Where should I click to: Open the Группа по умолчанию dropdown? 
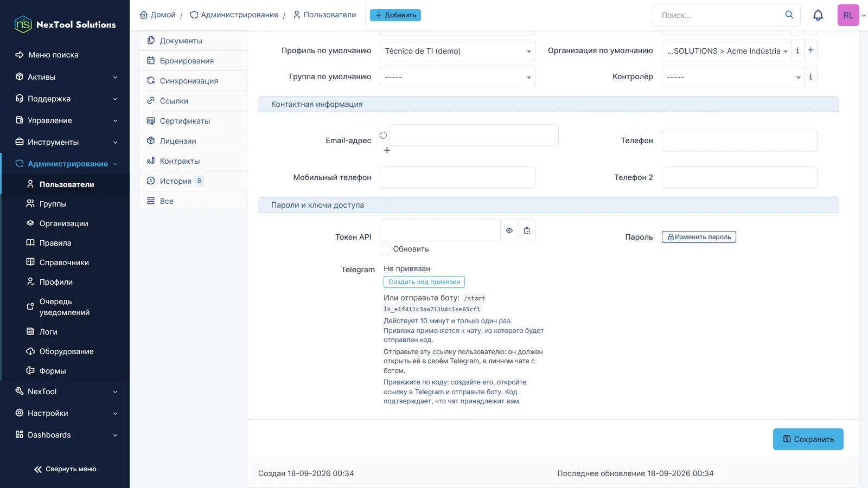[x=457, y=76]
